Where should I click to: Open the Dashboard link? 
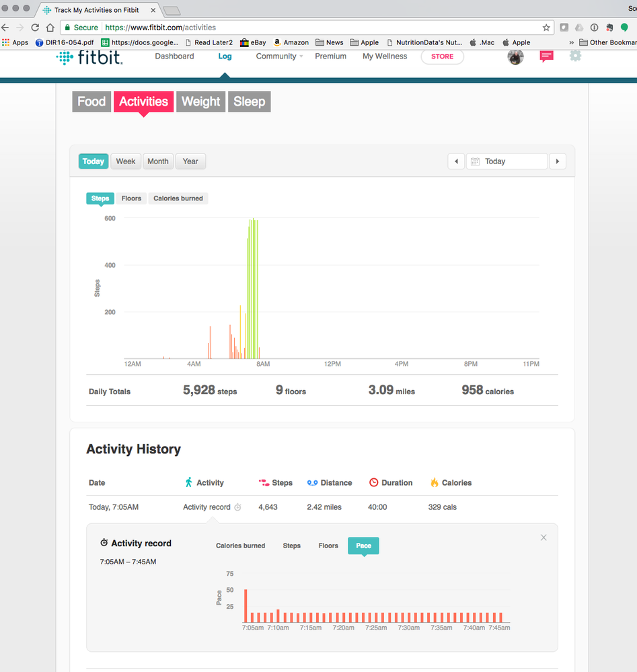pyautogui.click(x=174, y=57)
